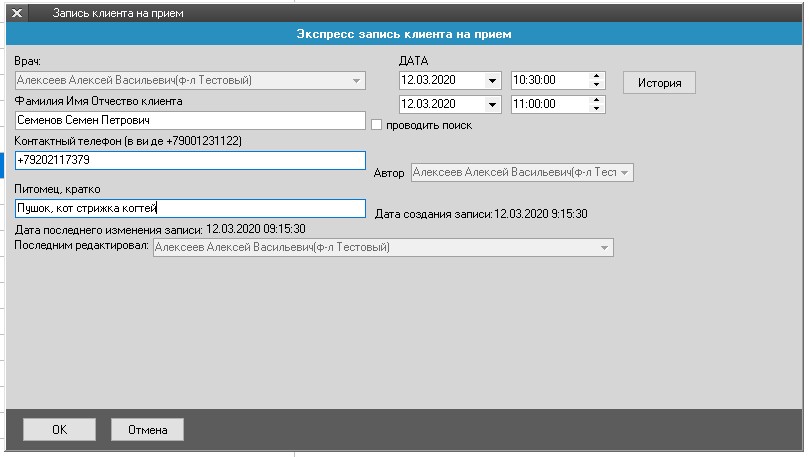The height and width of the screenshot is (457, 810).
Task: Click the История button
Action: [x=659, y=83]
